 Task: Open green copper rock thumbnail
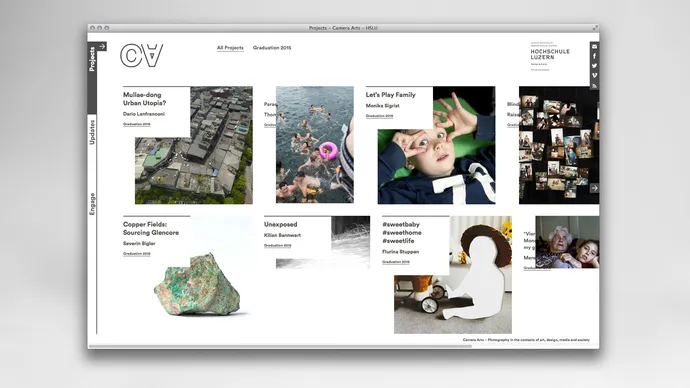click(198, 285)
